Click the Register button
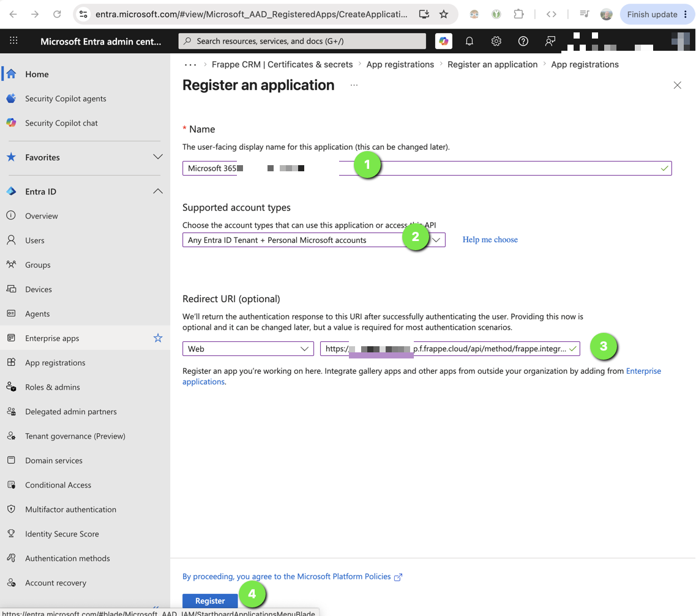696x616 pixels. 210,601
